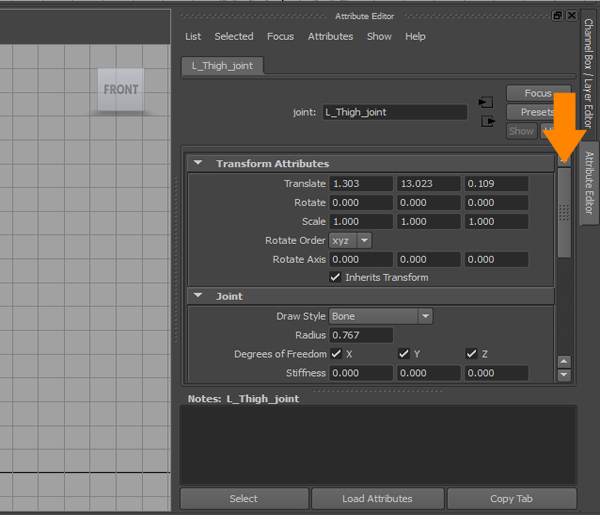Click scrollbar up arrow button
Viewport: 600px width, 515px height.
(x=564, y=362)
